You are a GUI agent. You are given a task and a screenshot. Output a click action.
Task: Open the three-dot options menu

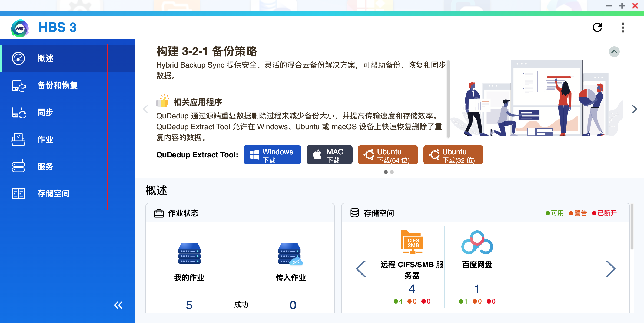click(x=623, y=27)
